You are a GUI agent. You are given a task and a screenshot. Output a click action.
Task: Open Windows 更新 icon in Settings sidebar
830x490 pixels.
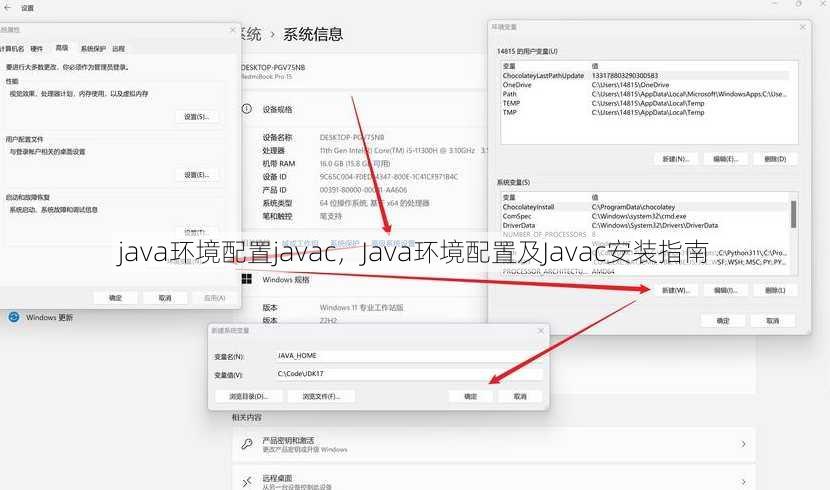click(14, 317)
